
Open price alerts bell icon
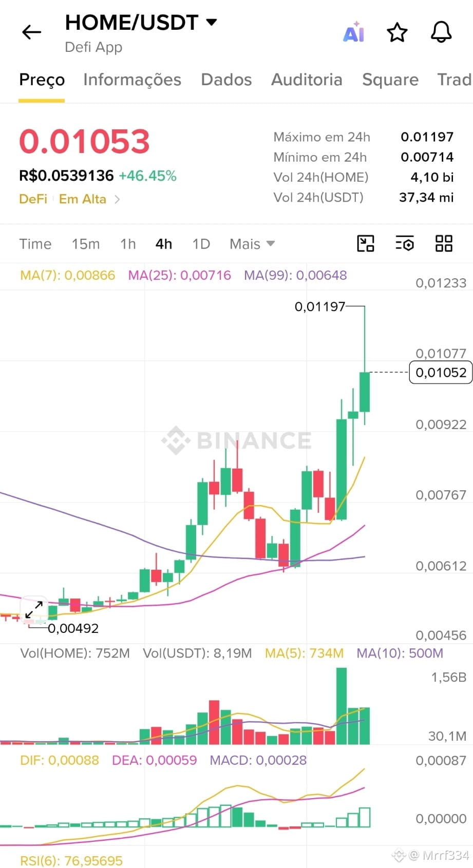click(441, 32)
